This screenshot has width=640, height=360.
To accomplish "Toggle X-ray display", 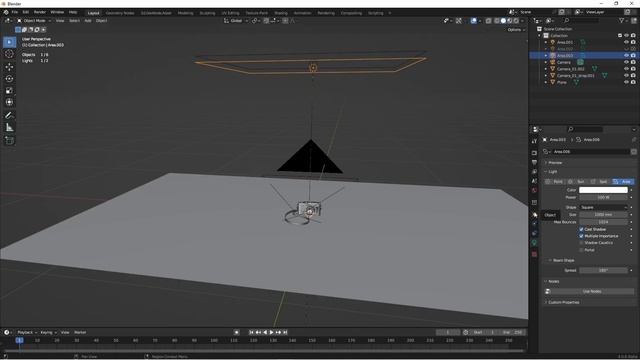I will [489, 20].
